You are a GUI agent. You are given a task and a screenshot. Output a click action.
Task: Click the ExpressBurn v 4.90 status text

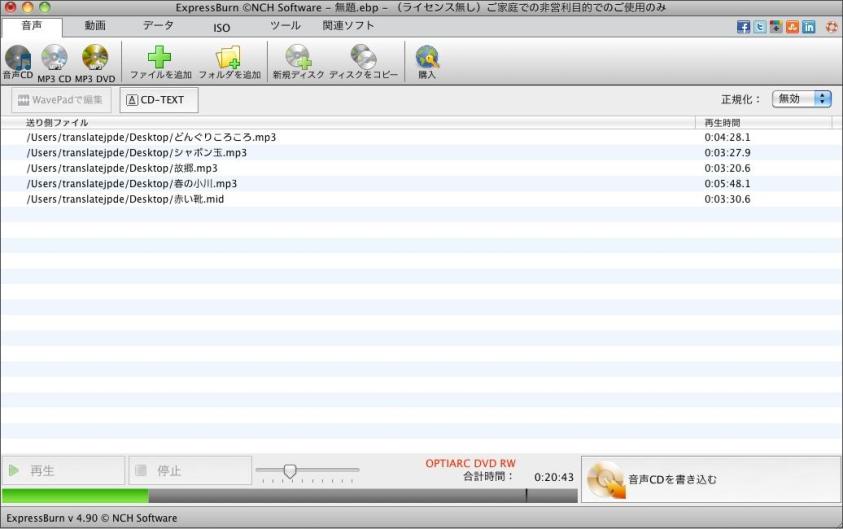(x=91, y=518)
